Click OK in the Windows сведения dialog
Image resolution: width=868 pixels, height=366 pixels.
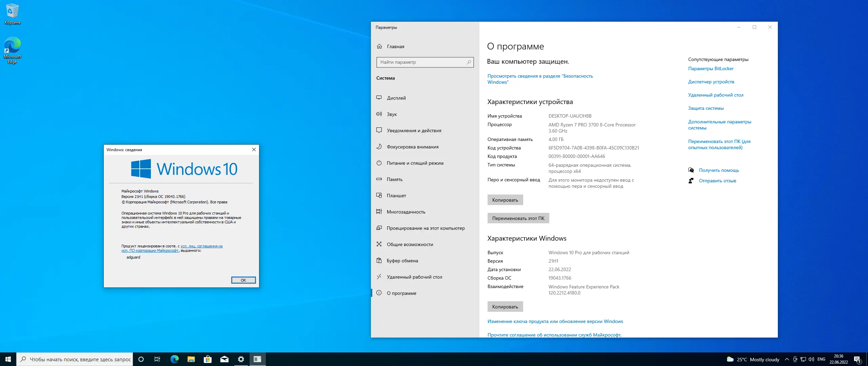243,280
